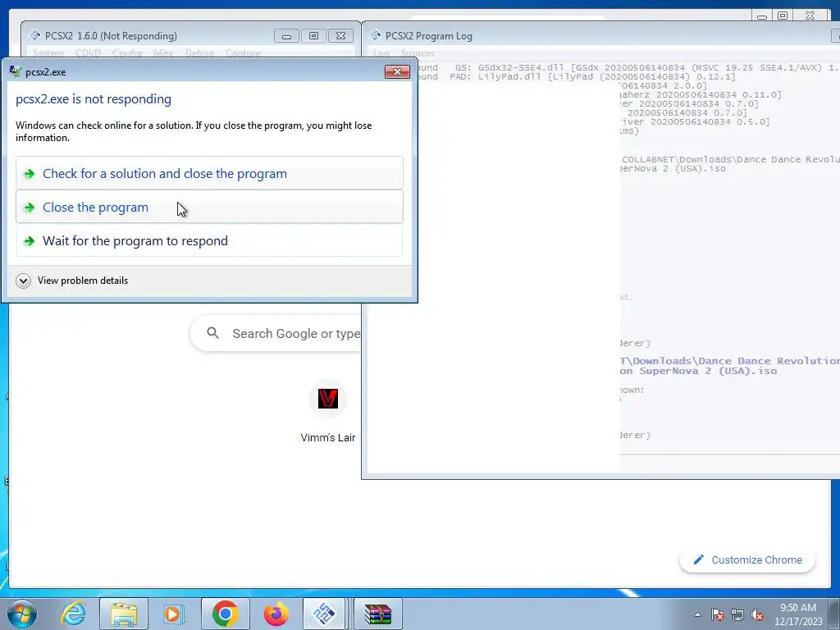Click Customize Chrome button
This screenshot has width=840, height=630.
tap(747, 559)
